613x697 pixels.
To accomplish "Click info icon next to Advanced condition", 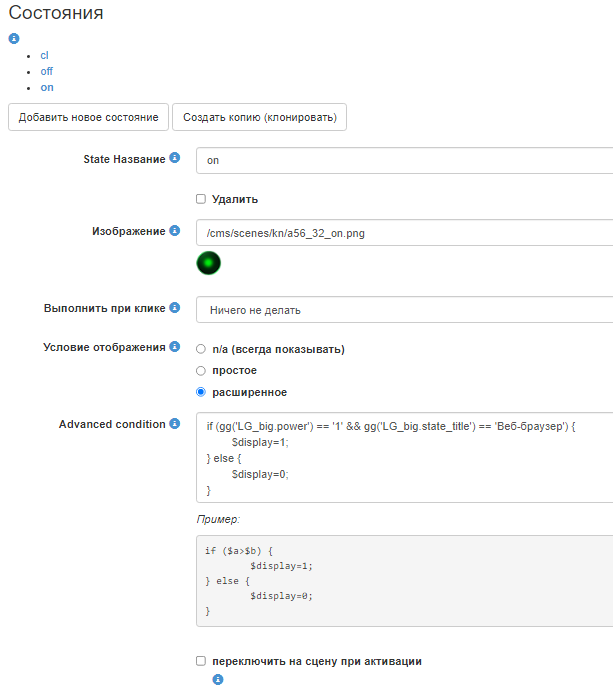I will (x=175, y=424).
